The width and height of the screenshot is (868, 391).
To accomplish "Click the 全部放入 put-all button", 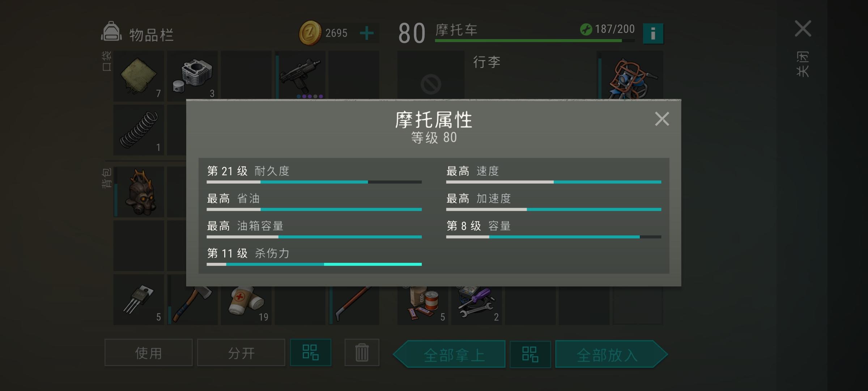I will point(611,354).
